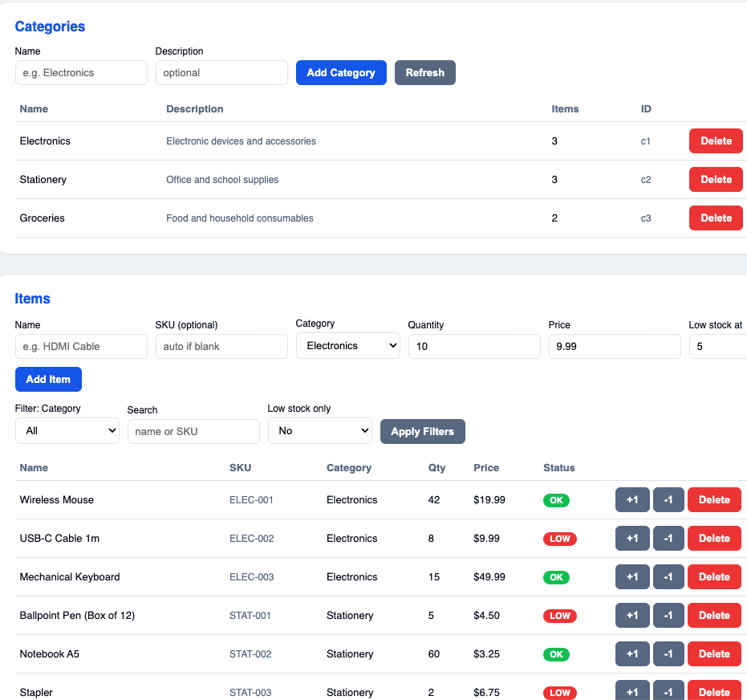Focus the item Name input field

pyautogui.click(x=82, y=347)
